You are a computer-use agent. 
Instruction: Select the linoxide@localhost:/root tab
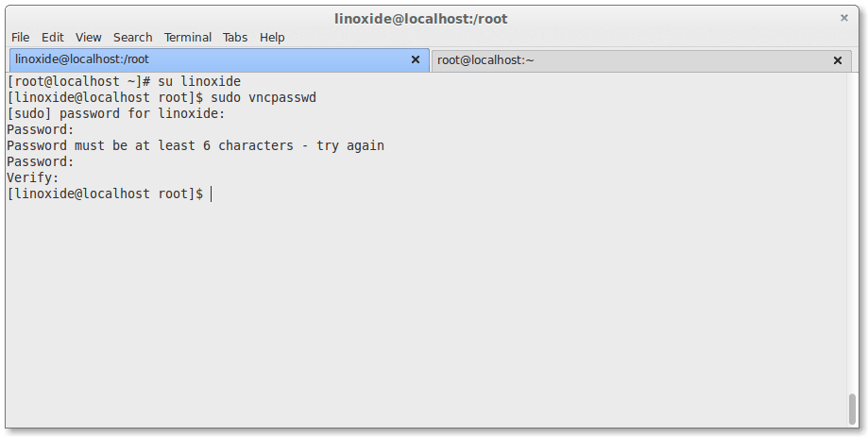[x=219, y=59]
